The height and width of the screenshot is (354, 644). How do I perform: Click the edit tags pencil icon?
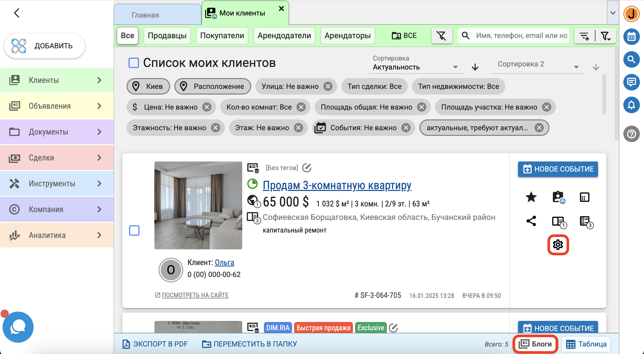[307, 168]
